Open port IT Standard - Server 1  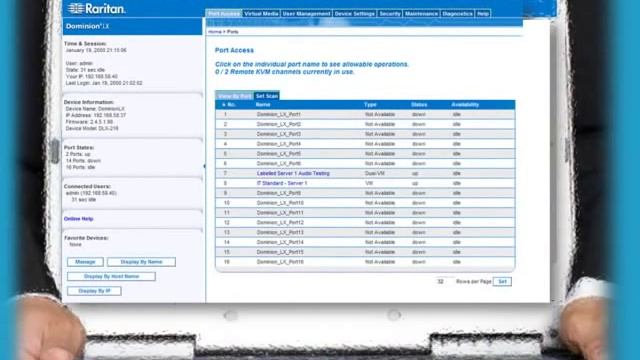point(282,183)
